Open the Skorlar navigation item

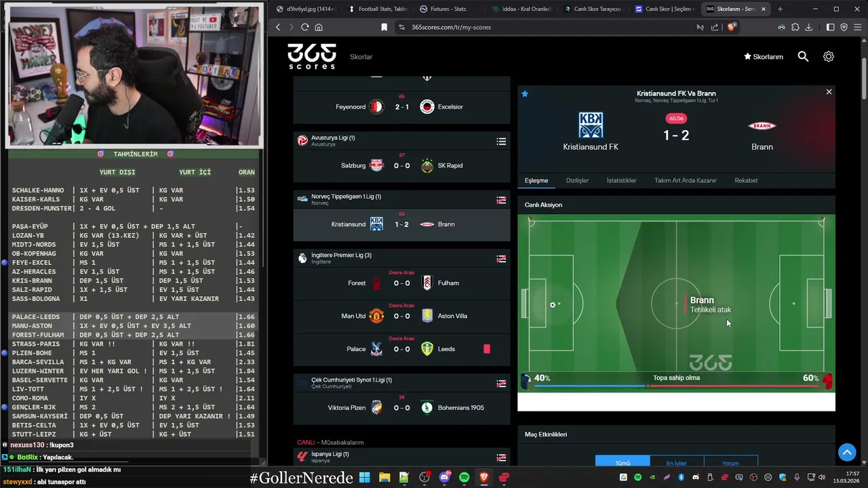(x=361, y=57)
